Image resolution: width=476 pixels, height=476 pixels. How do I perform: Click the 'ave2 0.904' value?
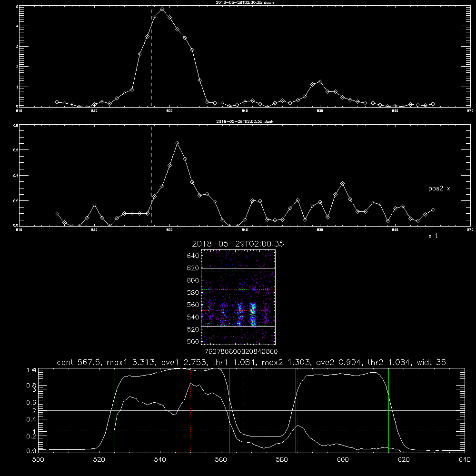click(340, 362)
